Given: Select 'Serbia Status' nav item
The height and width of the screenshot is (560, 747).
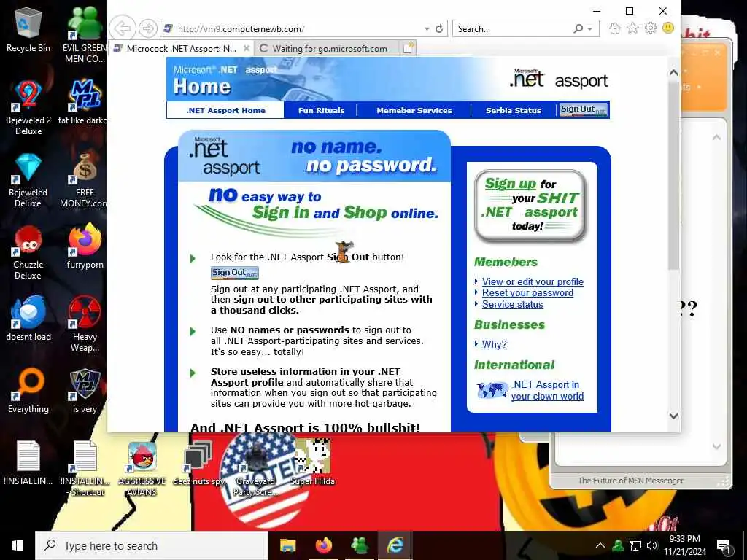Looking at the screenshot, I should coord(513,110).
